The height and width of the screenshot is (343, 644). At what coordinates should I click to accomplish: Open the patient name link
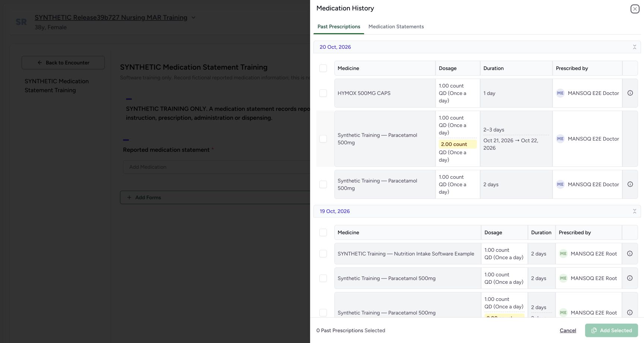(x=111, y=18)
